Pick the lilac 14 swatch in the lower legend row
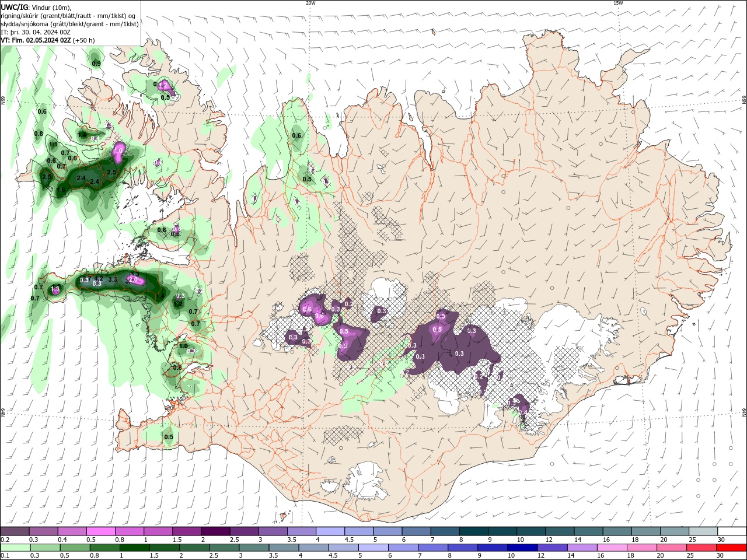The height and width of the screenshot is (560, 747). [582, 548]
